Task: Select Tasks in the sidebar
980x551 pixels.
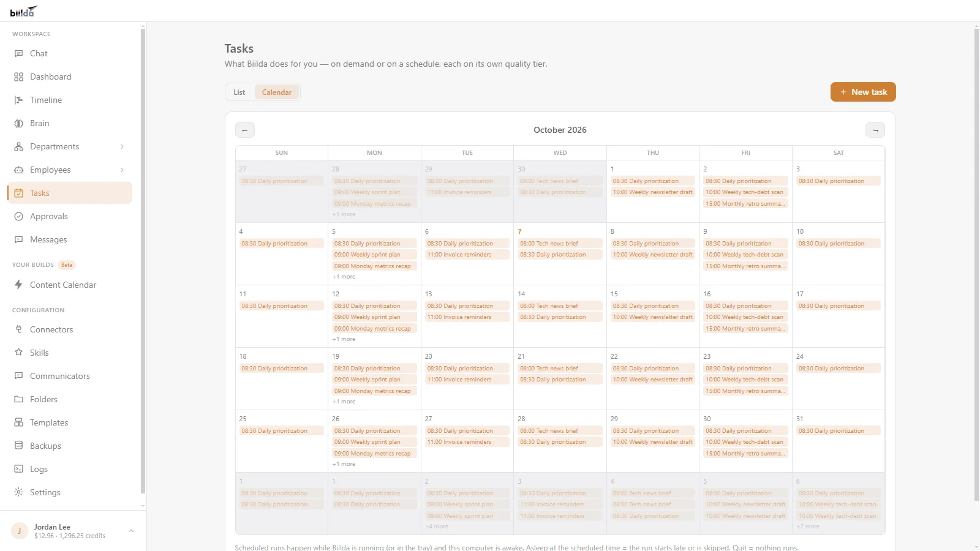Action: click(70, 193)
